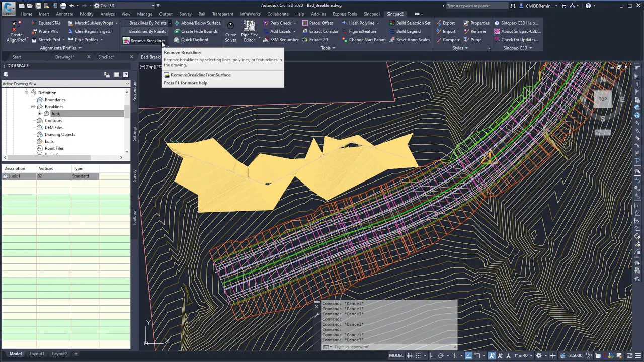Viewport: 644px width, 362px height.
Task: Click the Compare styles tool
Action: [x=447, y=40]
